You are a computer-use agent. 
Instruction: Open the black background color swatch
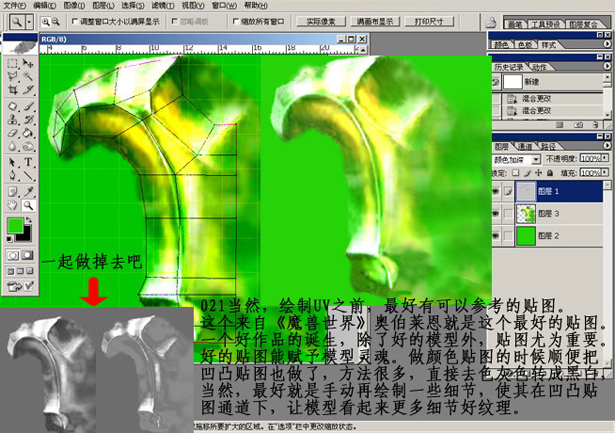pyautogui.click(x=26, y=235)
